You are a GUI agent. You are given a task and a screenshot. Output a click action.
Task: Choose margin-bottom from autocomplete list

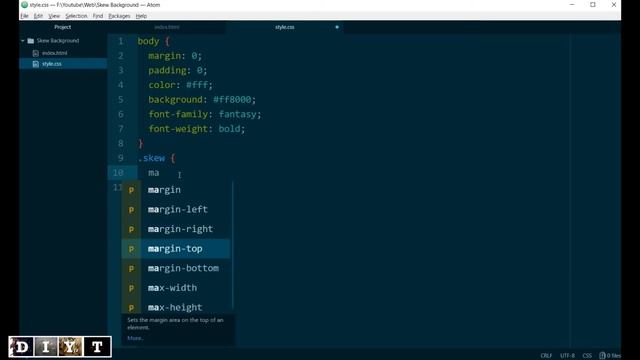(176, 268)
